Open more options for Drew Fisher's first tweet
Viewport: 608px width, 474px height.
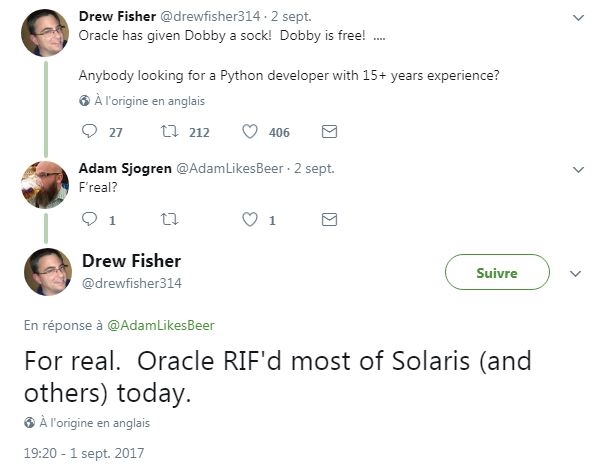point(577,17)
